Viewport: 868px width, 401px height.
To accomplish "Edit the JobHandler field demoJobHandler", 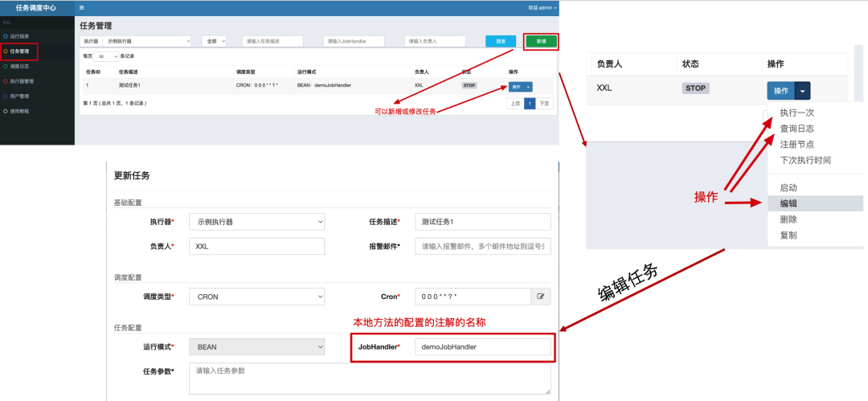I will point(483,346).
